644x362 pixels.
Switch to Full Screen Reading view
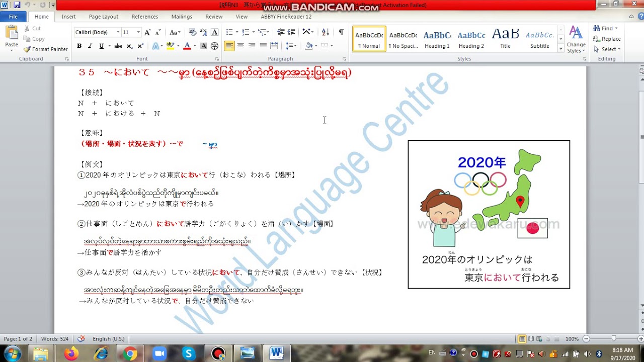pos(531,339)
